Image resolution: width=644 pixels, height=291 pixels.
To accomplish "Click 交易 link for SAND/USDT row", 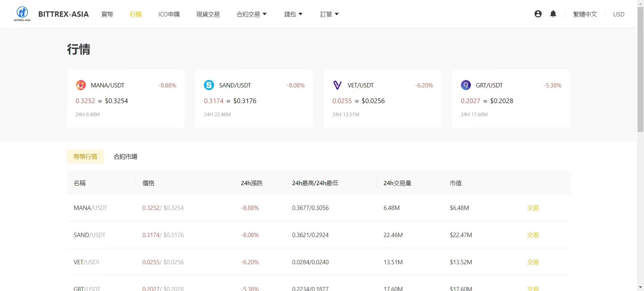I will point(533,235).
